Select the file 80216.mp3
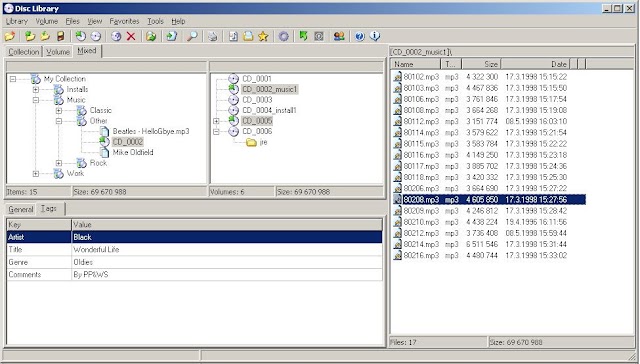This screenshot has height=364, width=640. [421, 255]
